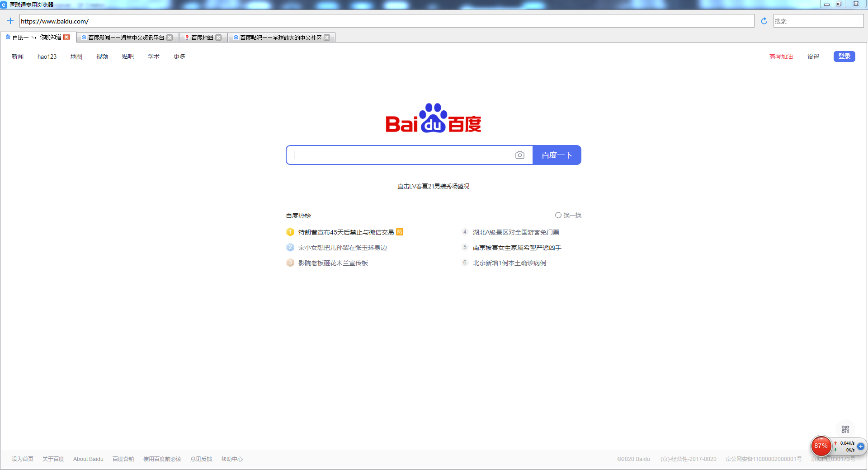Open hot topic 湖北A级景区对全国游客免门票
The height and width of the screenshot is (470, 868).
(516, 232)
